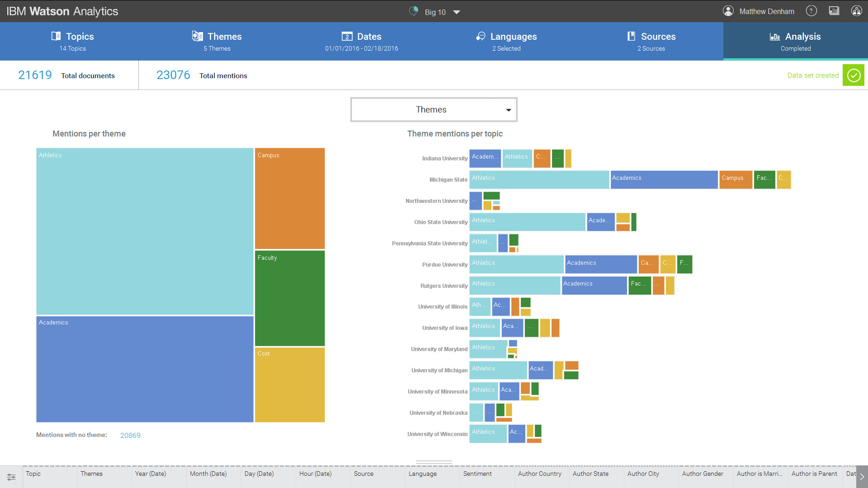Click the Matthew Denham user name

767,11
